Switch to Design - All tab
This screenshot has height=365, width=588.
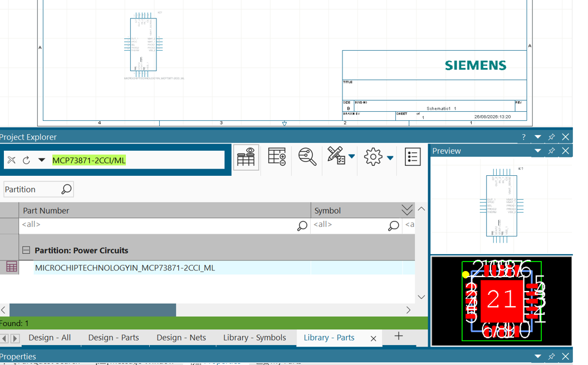coord(50,338)
